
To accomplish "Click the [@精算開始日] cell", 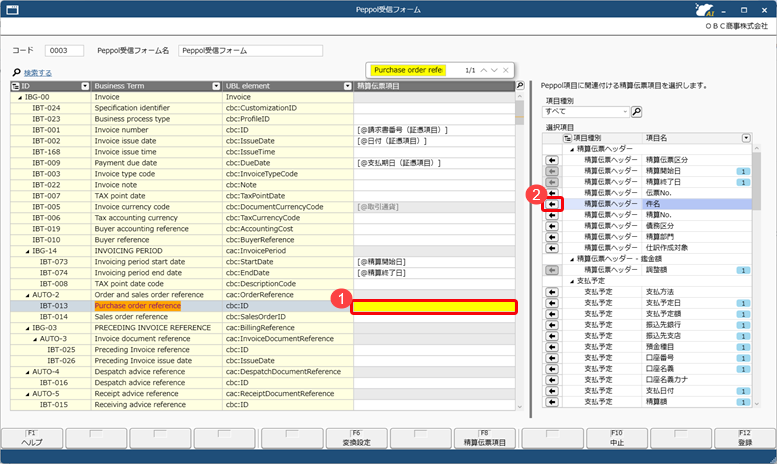I will (x=434, y=262).
